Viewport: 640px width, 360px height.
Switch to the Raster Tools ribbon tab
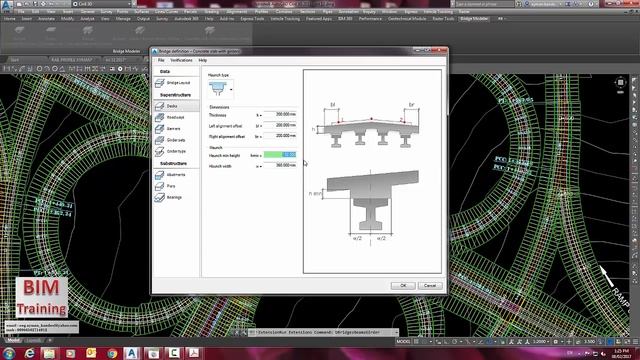click(443, 19)
